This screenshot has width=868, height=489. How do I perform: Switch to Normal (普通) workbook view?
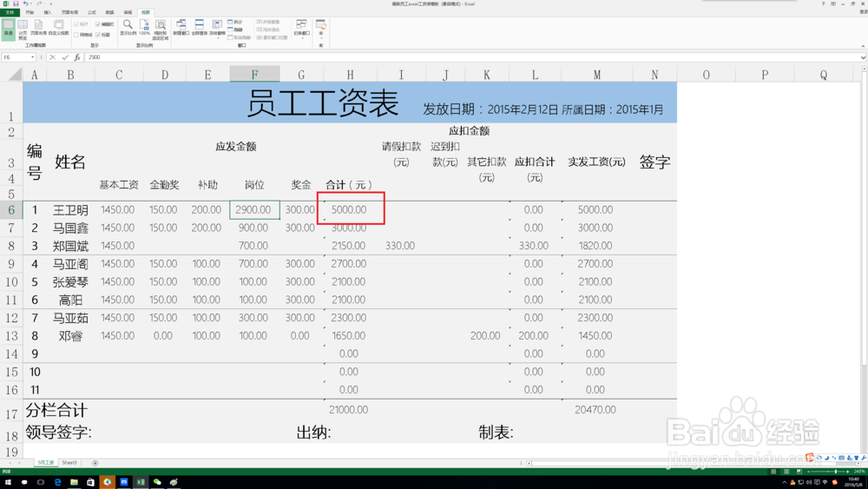[9, 29]
